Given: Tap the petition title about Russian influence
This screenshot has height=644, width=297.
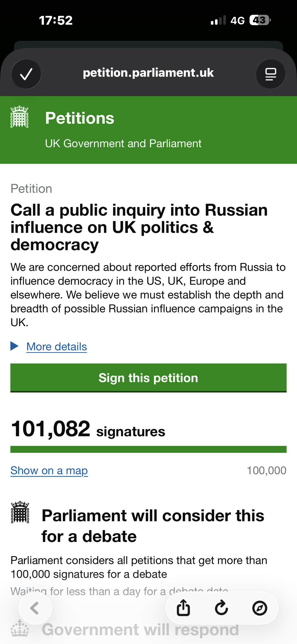Looking at the screenshot, I should click(139, 227).
